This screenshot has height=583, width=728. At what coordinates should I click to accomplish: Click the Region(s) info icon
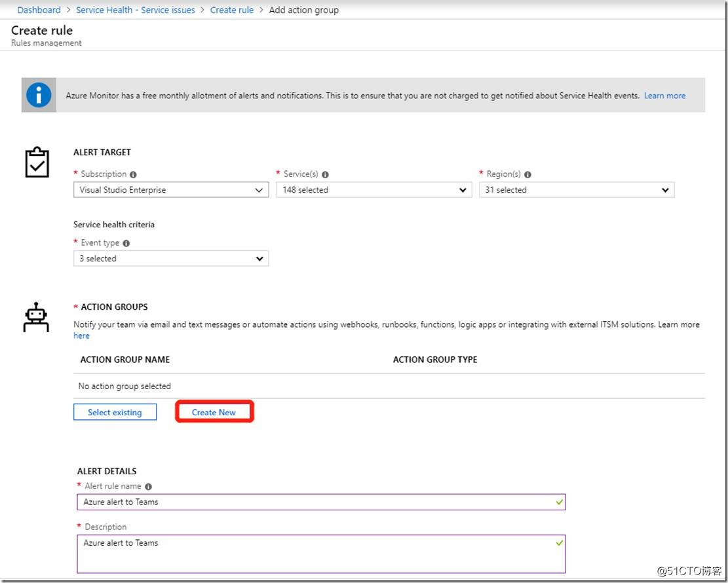click(x=527, y=175)
